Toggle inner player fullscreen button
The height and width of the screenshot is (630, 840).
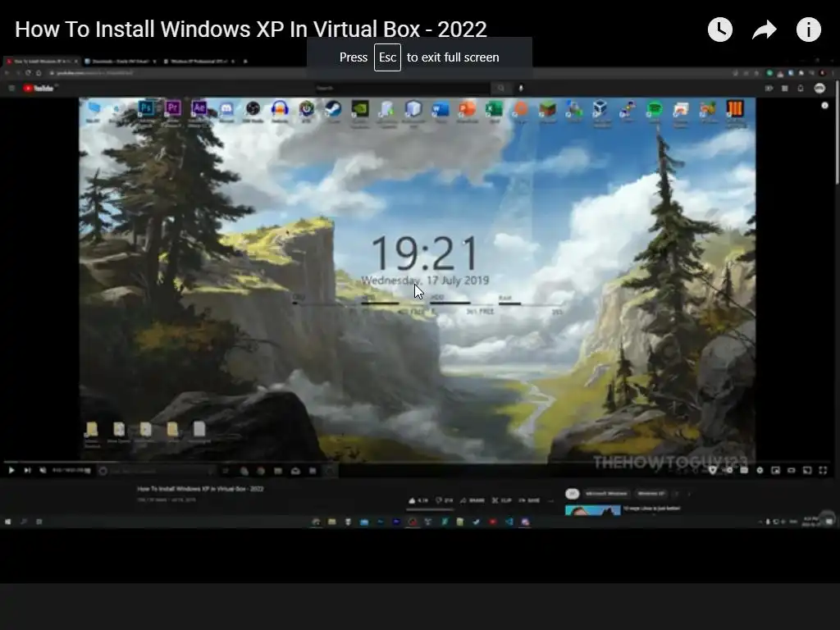(x=823, y=470)
